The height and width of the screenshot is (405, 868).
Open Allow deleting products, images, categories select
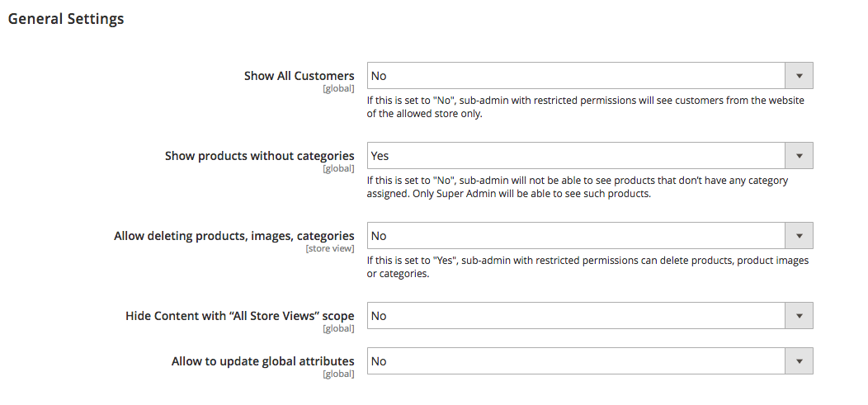(590, 236)
